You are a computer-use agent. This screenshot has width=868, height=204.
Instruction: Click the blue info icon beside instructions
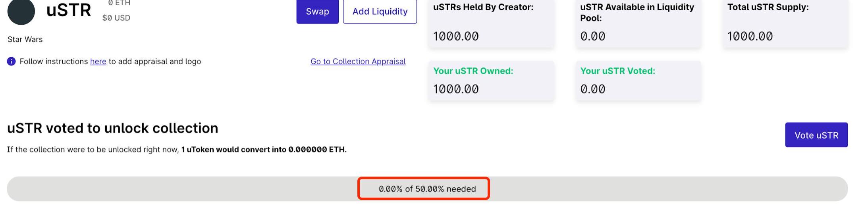point(11,62)
